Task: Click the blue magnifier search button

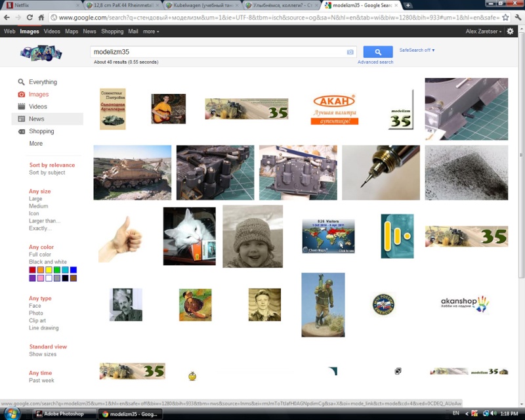Action: (x=378, y=52)
